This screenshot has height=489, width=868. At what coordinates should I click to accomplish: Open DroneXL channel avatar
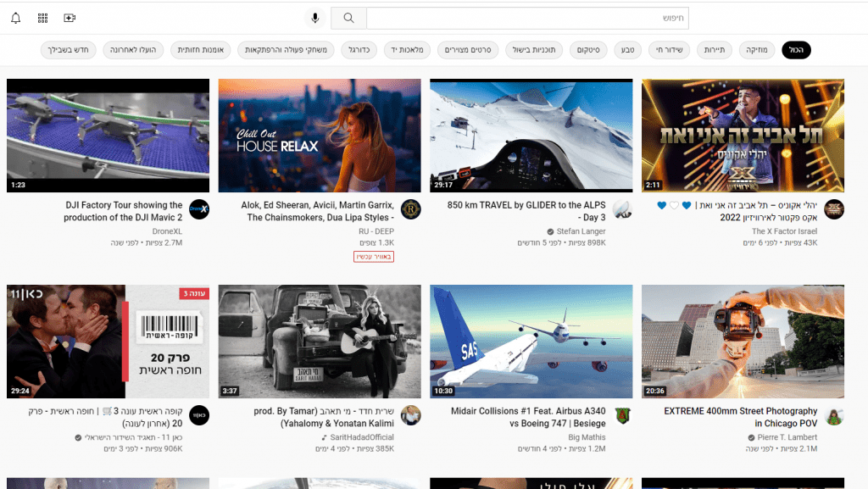click(199, 209)
